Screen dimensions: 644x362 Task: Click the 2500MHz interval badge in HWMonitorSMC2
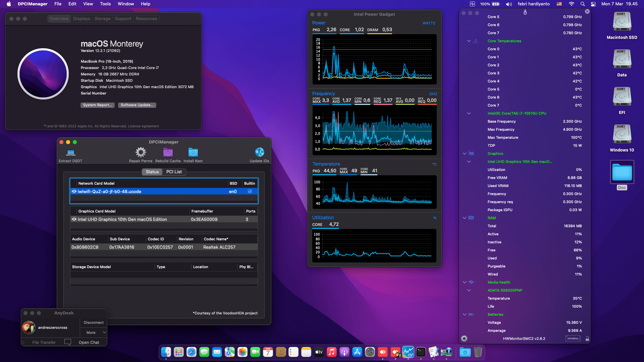573,339
